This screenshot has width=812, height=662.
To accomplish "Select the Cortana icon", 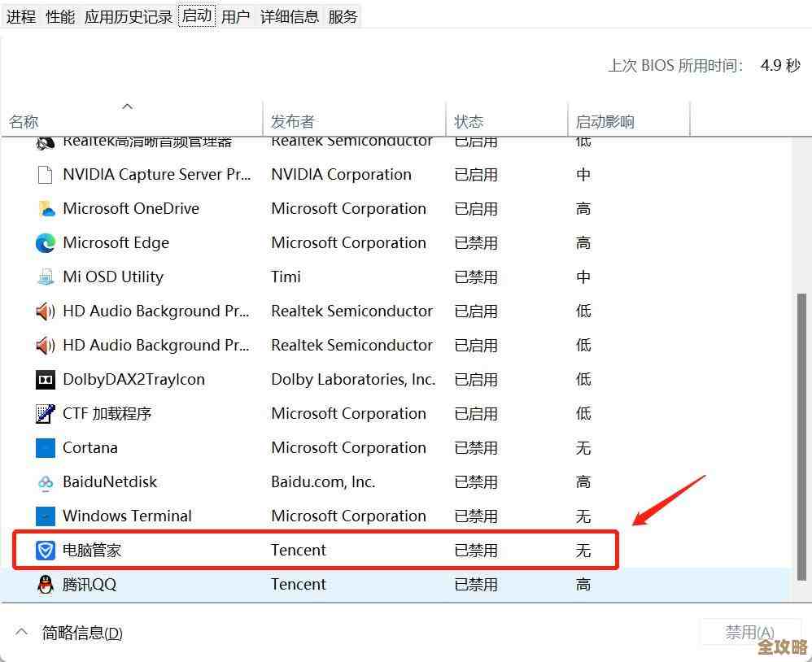I will (47, 448).
